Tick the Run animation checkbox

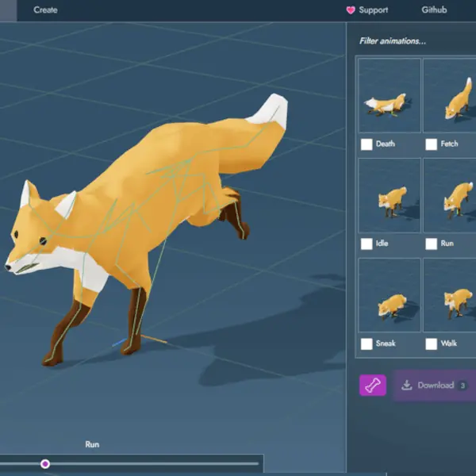pyautogui.click(x=432, y=244)
